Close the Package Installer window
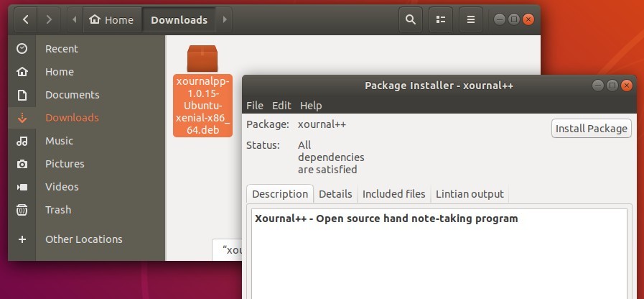The height and width of the screenshot is (299, 644). [626, 86]
